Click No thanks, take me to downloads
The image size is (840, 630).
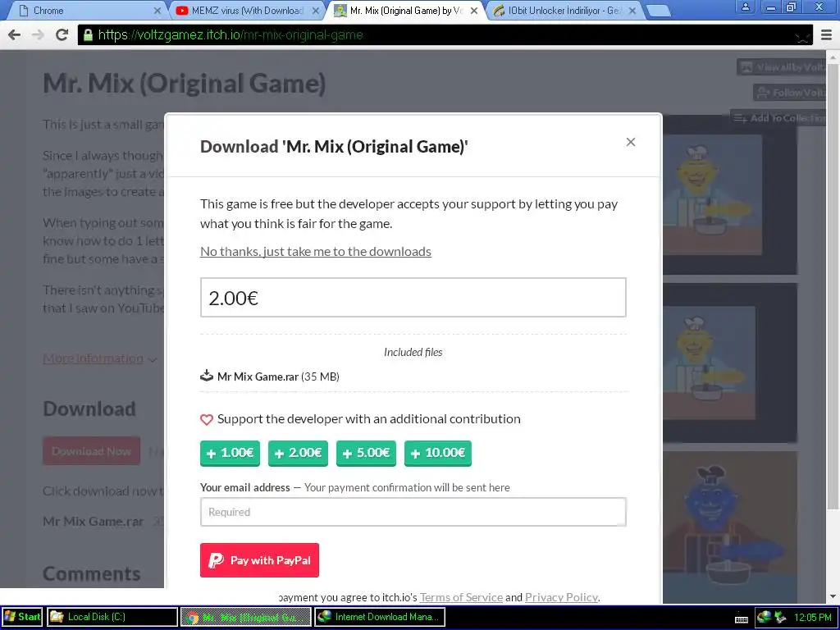(x=316, y=251)
